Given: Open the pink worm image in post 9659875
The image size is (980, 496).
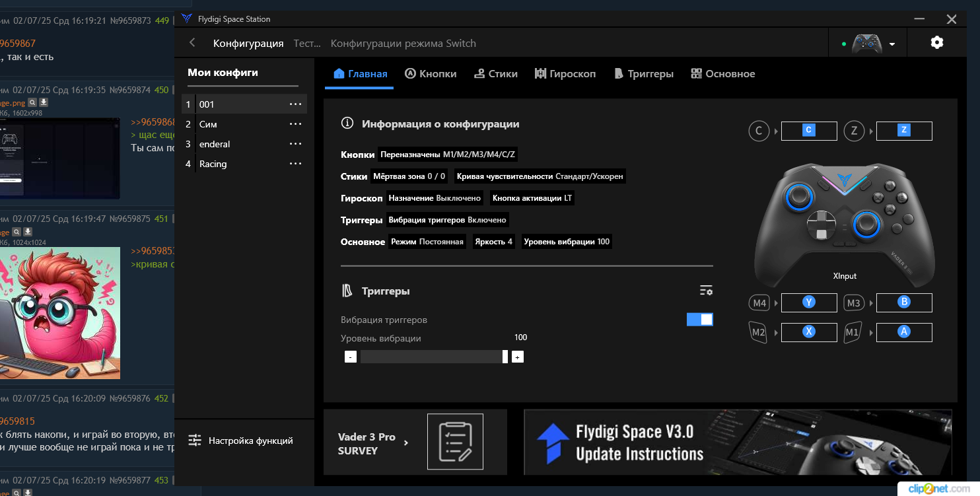Looking at the screenshot, I should click(x=60, y=313).
